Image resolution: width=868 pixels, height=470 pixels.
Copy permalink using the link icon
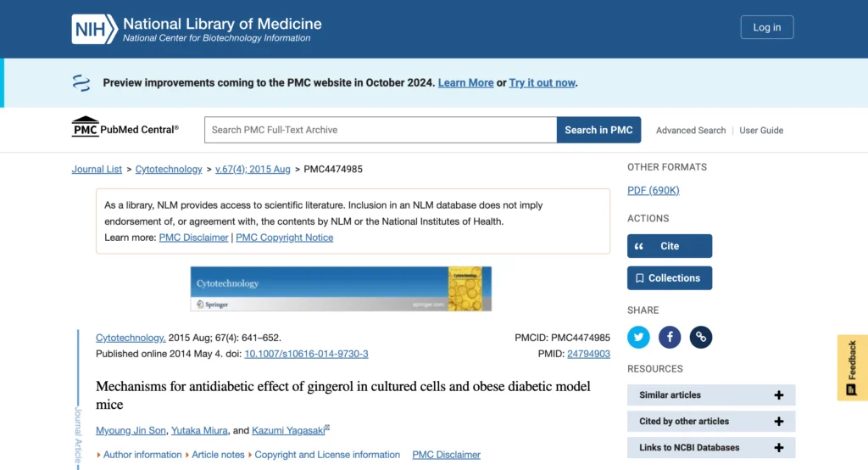pos(701,337)
